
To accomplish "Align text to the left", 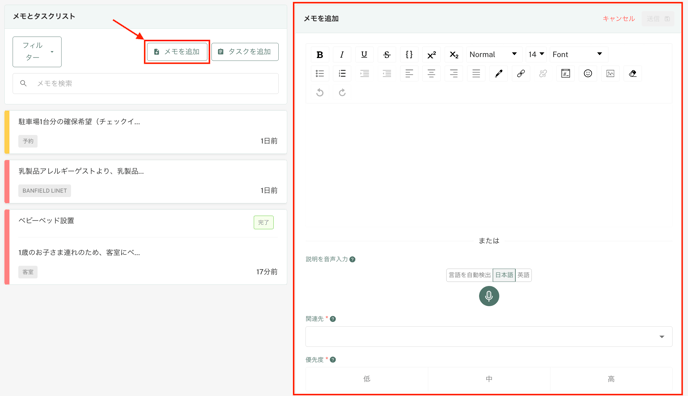I will point(409,73).
